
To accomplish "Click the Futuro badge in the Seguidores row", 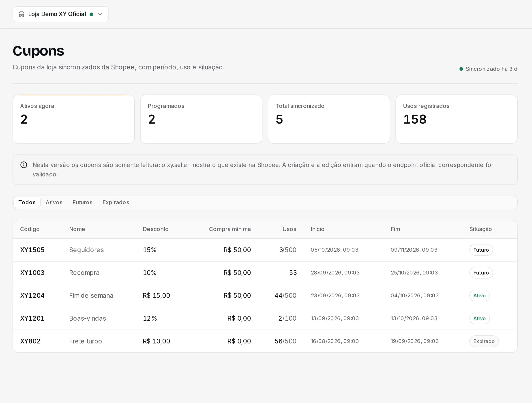I will (x=481, y=250).
